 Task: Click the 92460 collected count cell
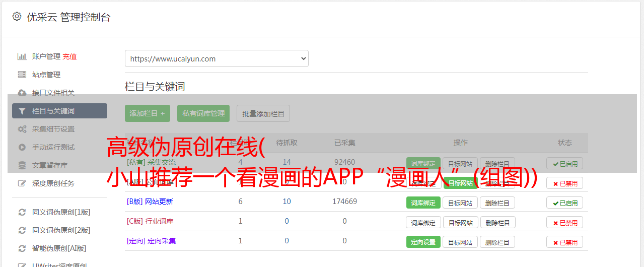[344, 162]
